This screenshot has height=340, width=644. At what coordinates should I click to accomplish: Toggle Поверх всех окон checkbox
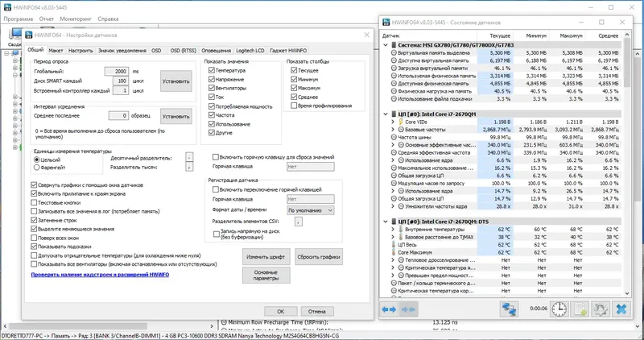(34, 238)
